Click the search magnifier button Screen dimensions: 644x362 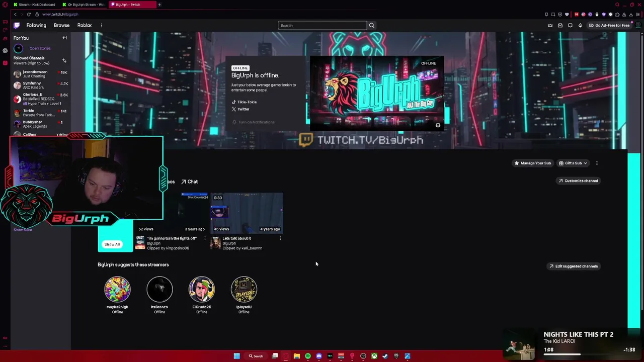[372, 25]
